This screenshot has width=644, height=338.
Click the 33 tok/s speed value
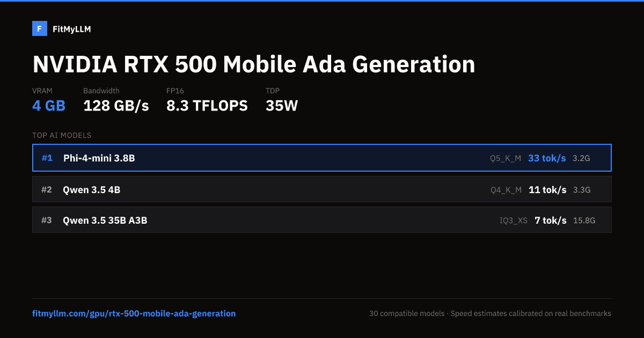click(547, 158)
